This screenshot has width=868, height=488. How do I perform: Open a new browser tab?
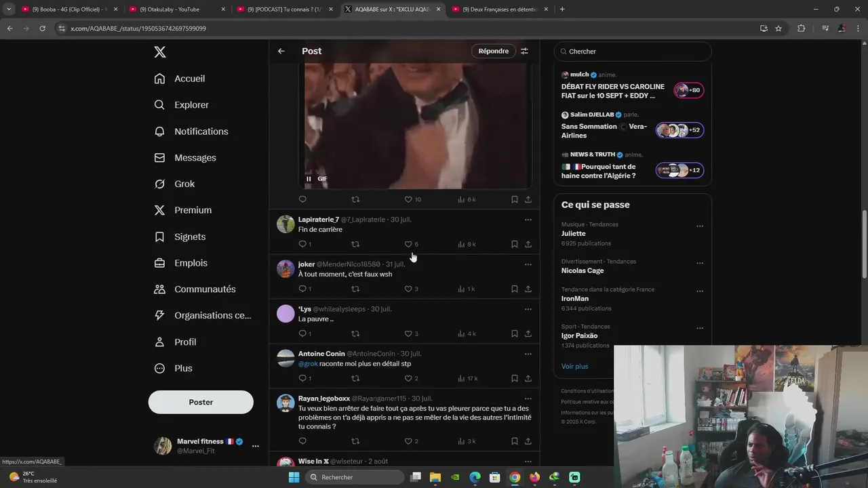coord(562,9)
